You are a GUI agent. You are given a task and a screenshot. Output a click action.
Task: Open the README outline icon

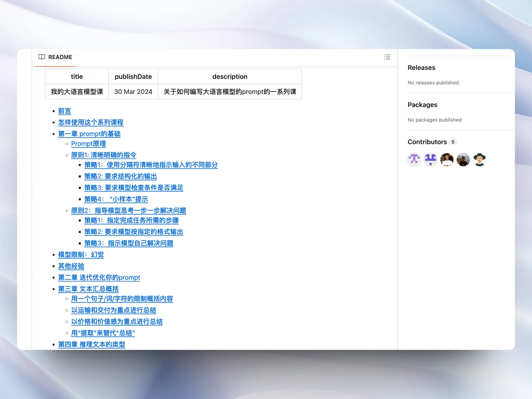click(x=387, y=57)
